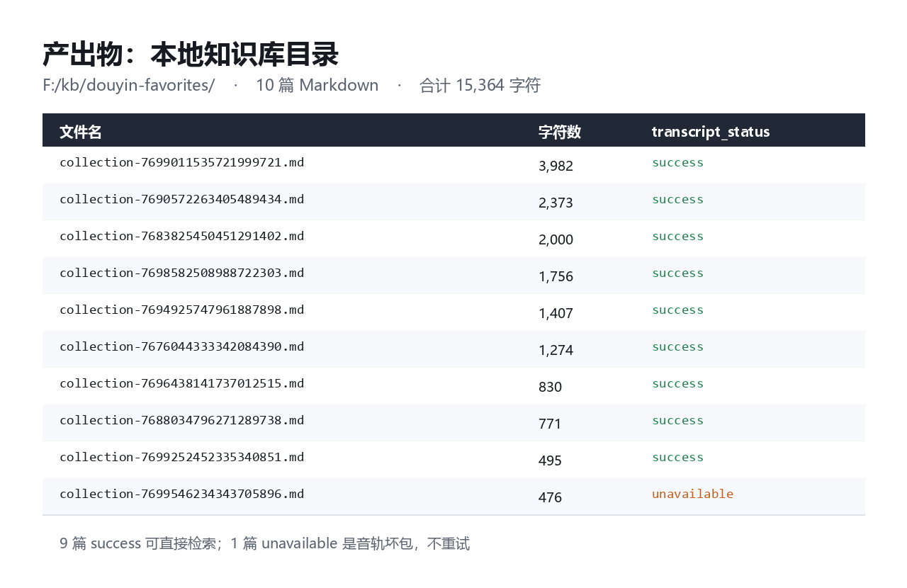The height and width of the screenshot is (588, 907).
Task: Click the character count 1,756
Action: (x=556, y=276)
